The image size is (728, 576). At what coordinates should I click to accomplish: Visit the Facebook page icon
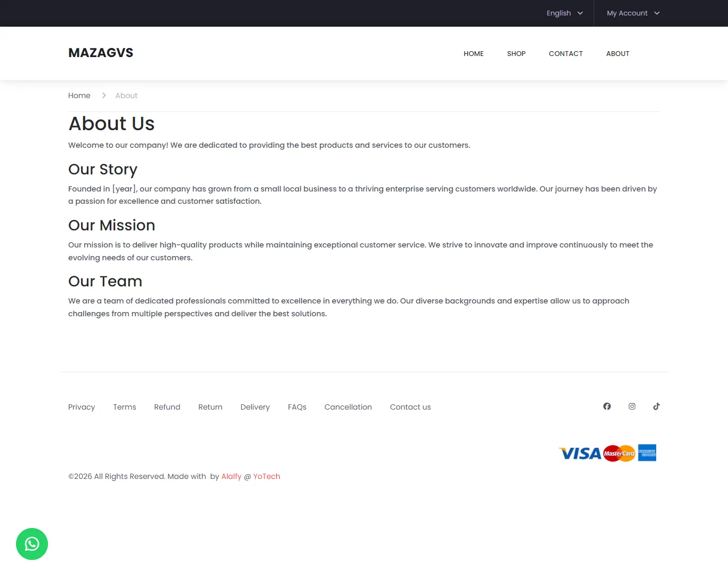(606, 406)
